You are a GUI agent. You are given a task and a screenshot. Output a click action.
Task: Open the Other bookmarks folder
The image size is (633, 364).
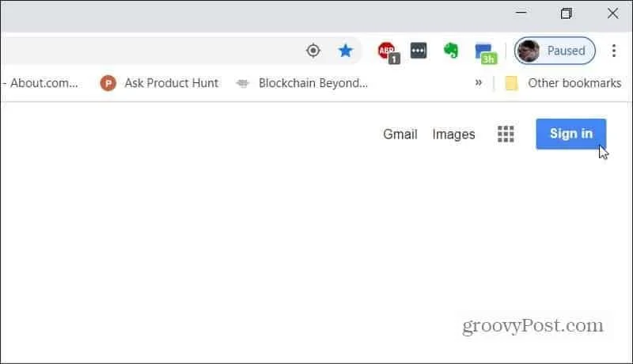coord(563,83)
